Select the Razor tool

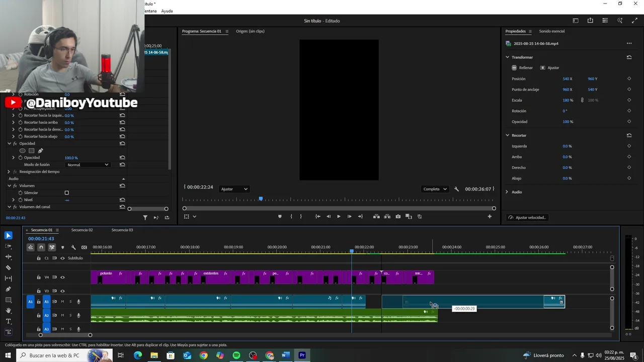pos(9,267)
